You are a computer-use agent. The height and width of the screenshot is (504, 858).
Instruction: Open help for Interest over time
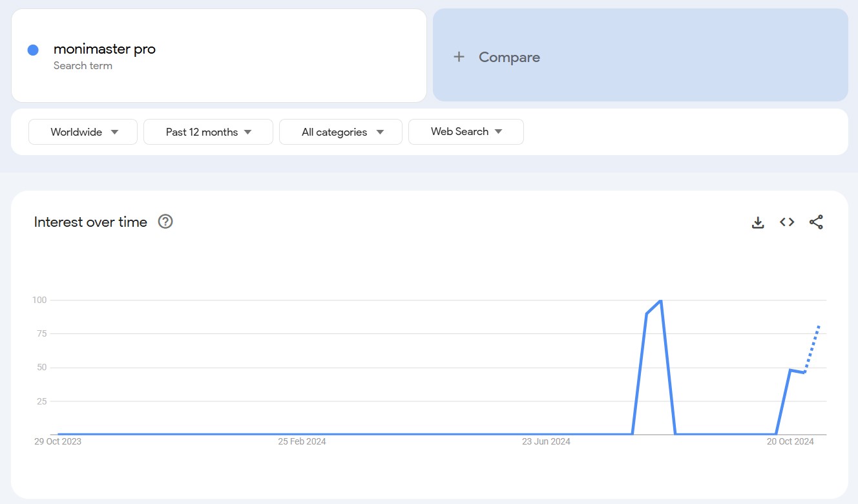165,222
